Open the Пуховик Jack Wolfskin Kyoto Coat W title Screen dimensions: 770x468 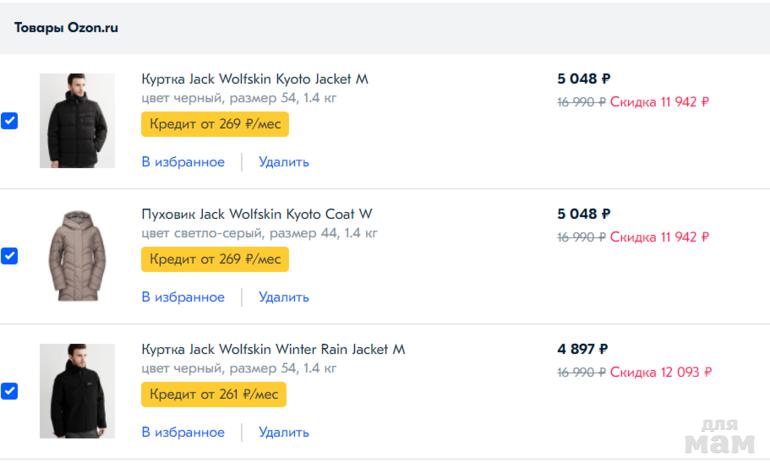pos(257,214)
